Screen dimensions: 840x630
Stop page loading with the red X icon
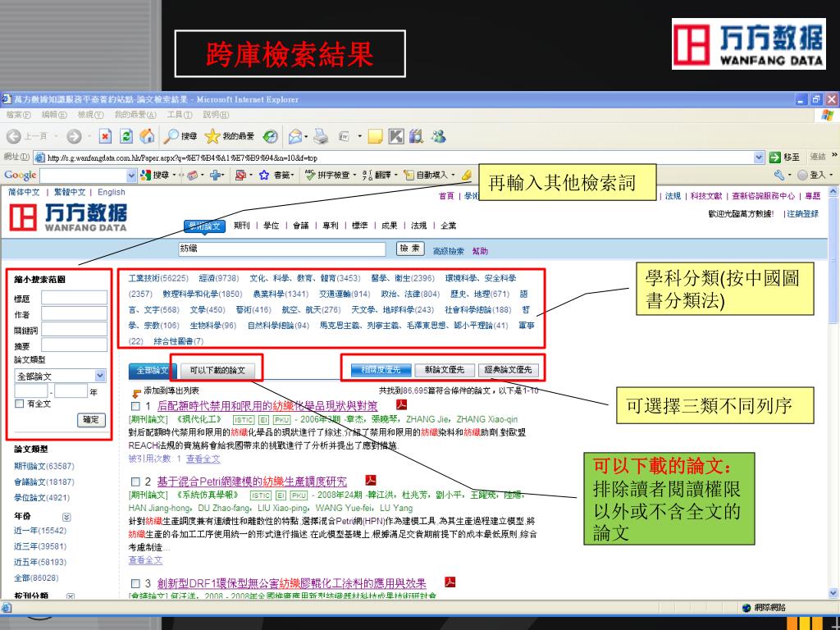[106, 137]
